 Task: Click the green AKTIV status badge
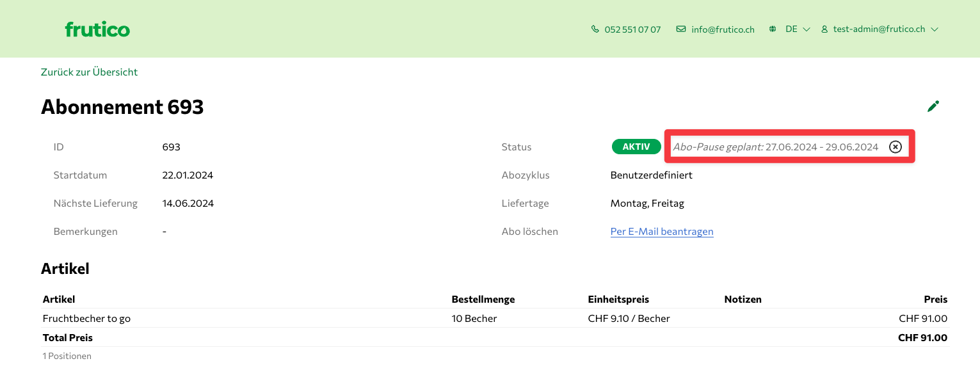[x=636, y=147]
